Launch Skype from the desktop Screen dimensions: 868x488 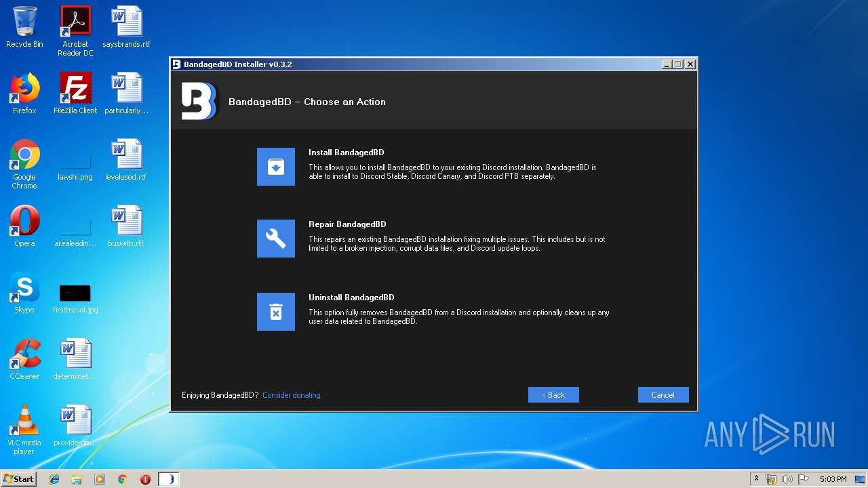click(x=24, y=293)
